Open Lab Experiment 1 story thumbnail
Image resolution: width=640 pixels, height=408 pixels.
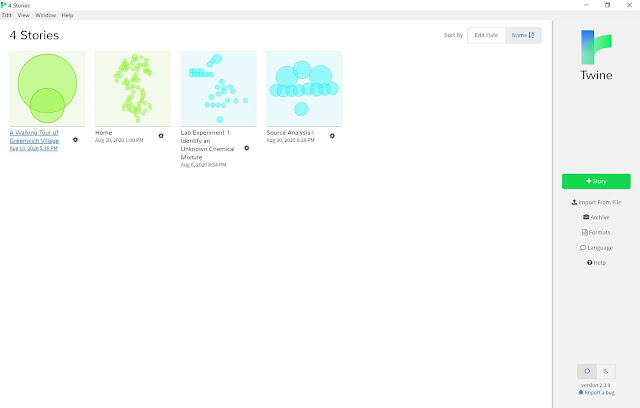218,89
